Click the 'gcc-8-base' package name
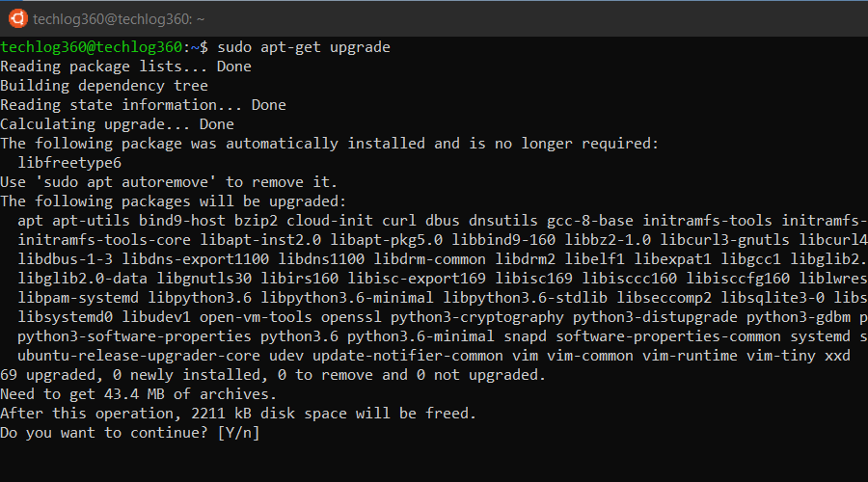This screenshot has width=868, height=482. click(x=590, y=221)
